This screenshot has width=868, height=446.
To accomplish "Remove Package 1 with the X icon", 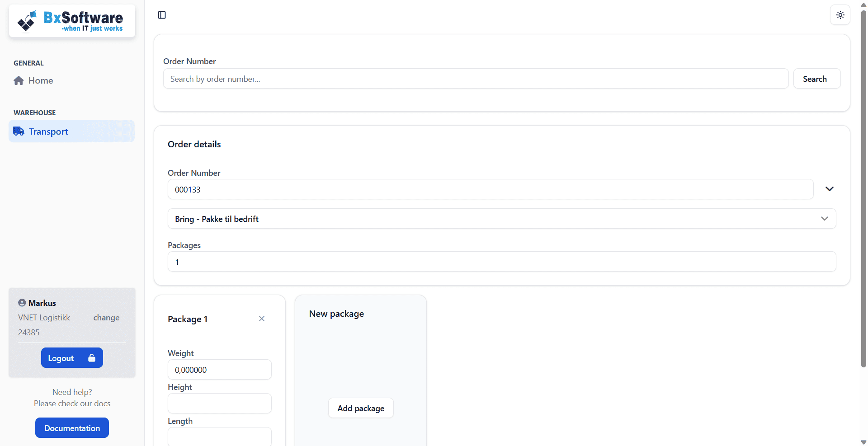I will pos(262,319).
